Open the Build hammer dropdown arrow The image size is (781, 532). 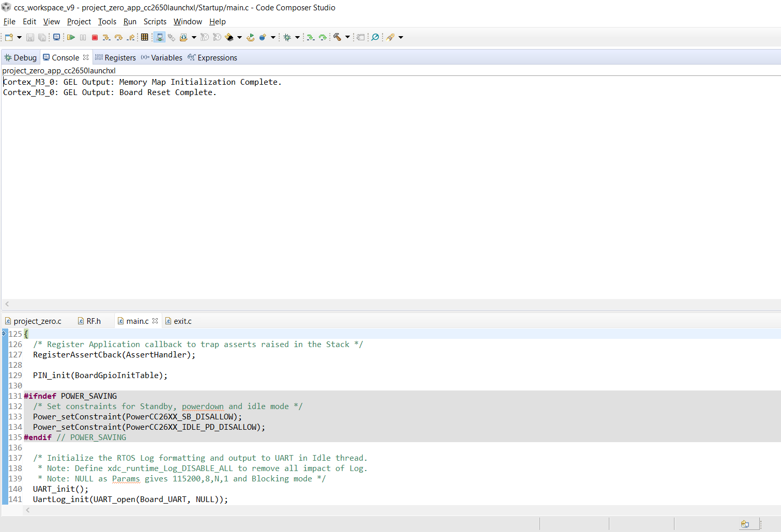347,37
